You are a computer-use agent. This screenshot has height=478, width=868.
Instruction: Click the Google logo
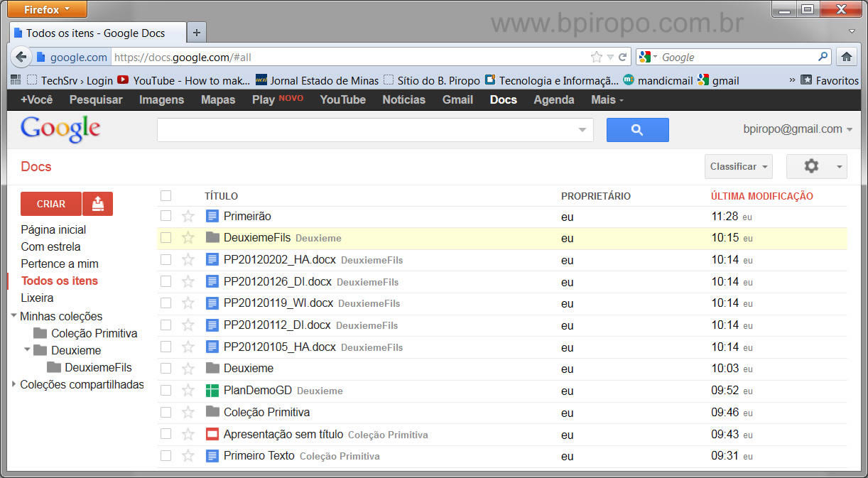click(x=60, y=129)
